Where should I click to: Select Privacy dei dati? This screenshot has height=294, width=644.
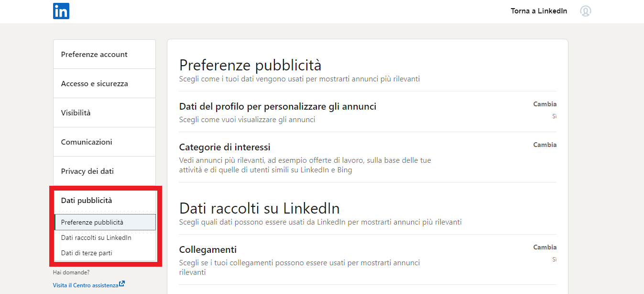click(x=87, y=170)
